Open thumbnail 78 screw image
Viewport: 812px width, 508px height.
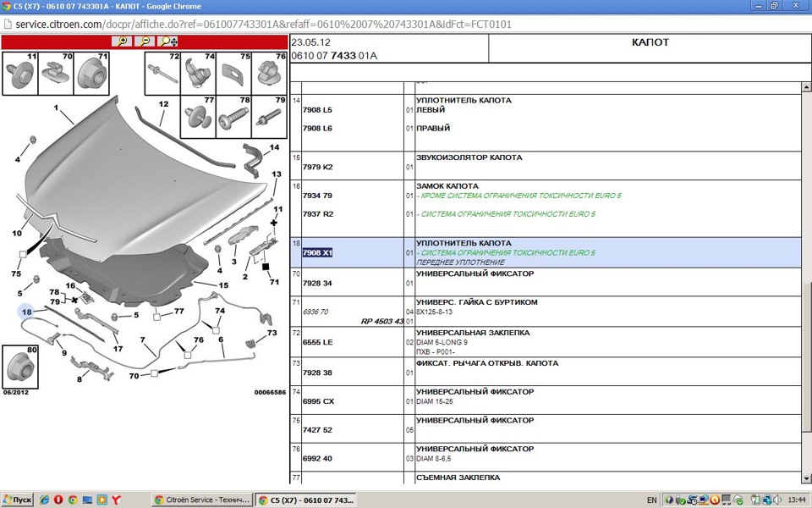pos(233,117)
